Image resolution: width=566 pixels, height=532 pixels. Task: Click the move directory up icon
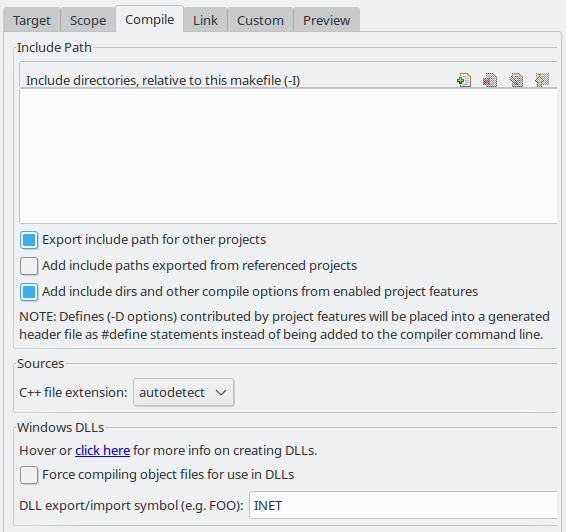coord(542,80)
